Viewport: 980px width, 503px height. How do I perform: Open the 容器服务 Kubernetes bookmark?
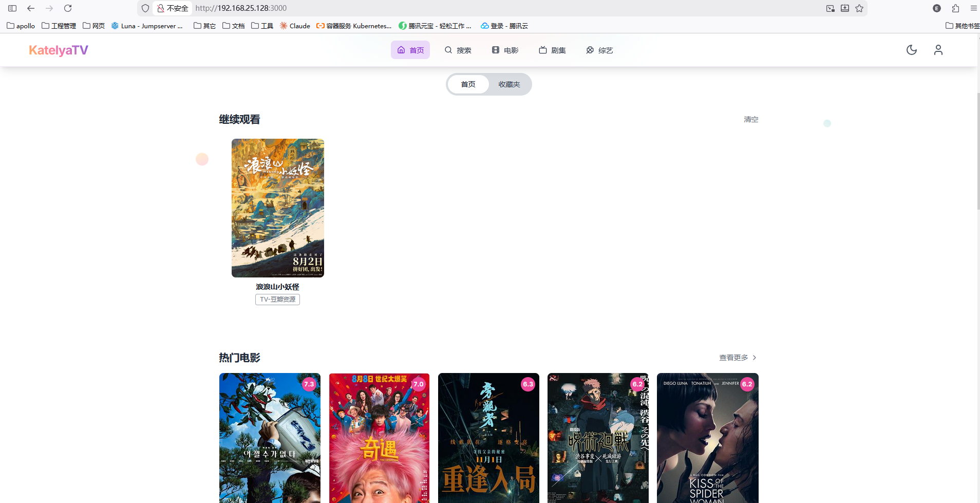354,26
